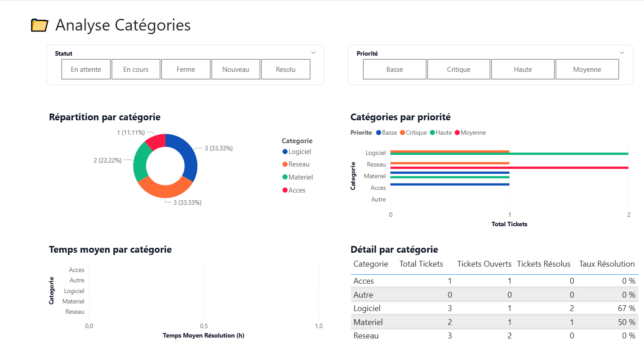Toggle the Resolu status filter

point(286,70)
